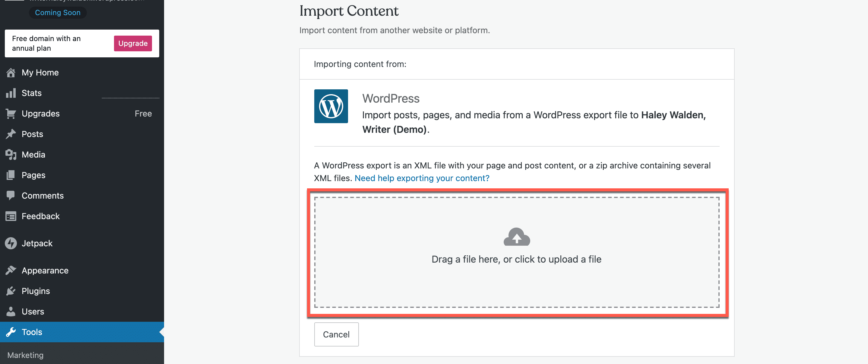Click the Upgrade button for annual plan

coord(132,43)
